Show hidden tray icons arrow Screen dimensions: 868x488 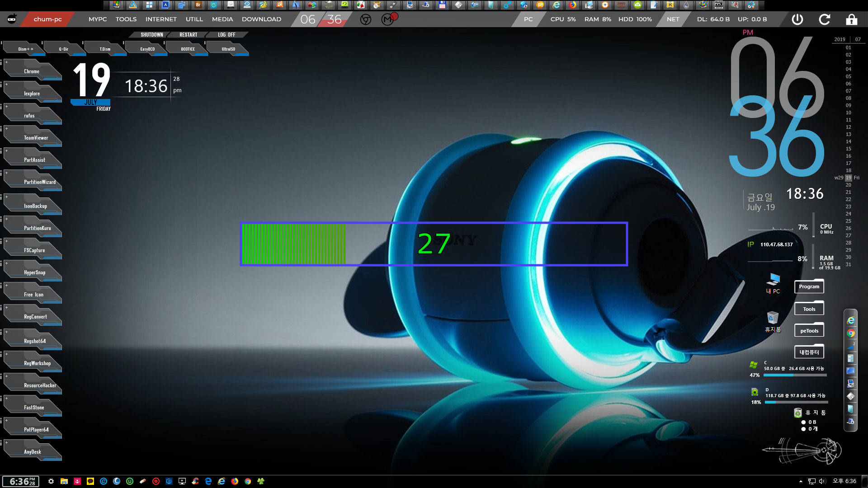(801, 481)
